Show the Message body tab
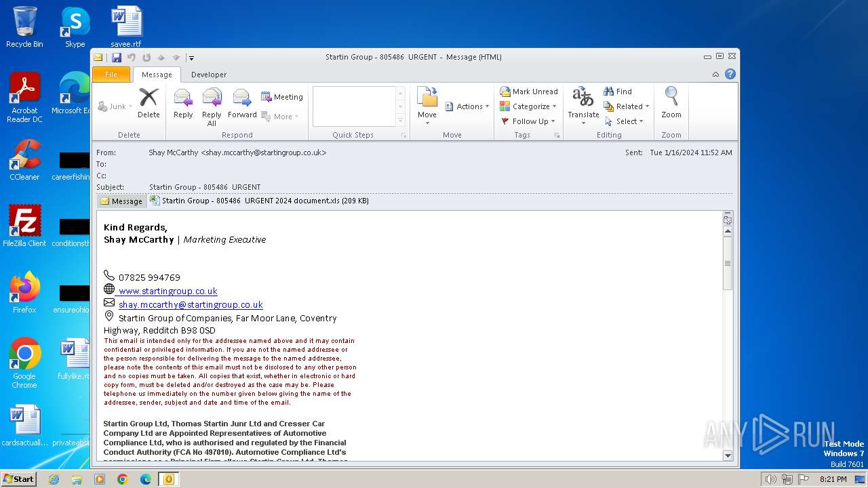 (x=121, y=201)
